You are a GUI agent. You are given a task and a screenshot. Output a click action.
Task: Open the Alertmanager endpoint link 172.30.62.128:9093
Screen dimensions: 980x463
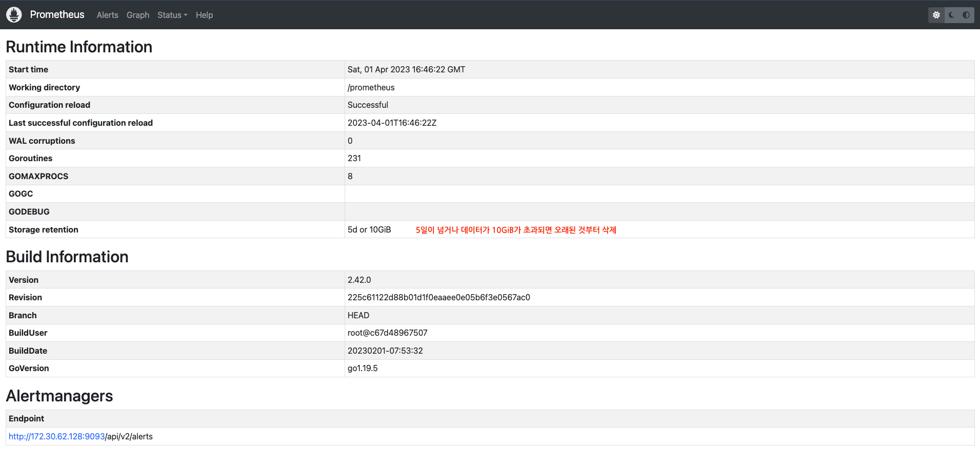coord(57,437)
